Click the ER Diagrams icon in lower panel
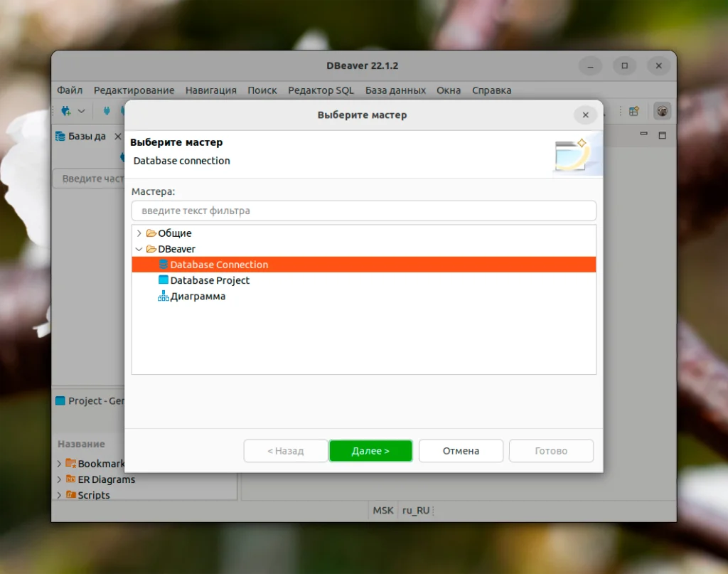The height and width of the screenshot is (574, 728). click(71, 479)
